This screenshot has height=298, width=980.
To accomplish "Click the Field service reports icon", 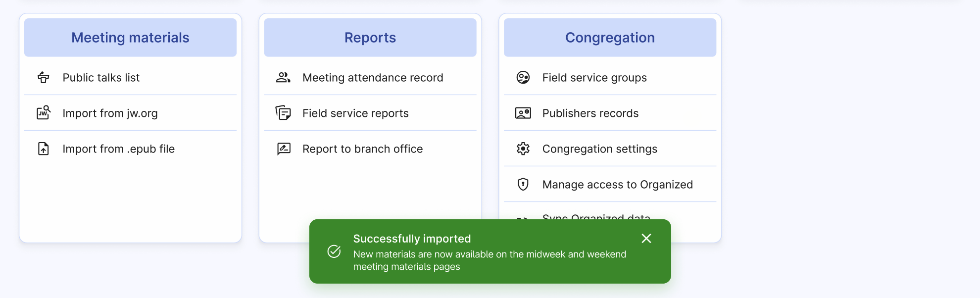I will point(283,113).
